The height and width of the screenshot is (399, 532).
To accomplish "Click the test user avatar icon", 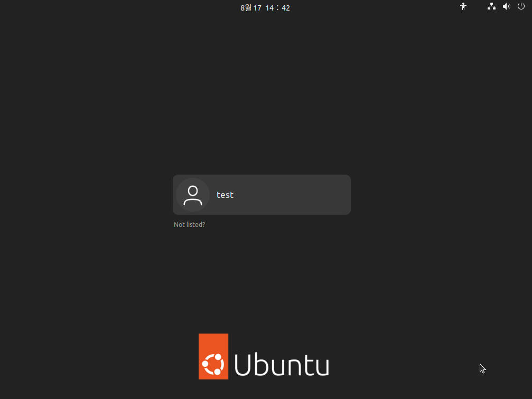I will point(193,195).
